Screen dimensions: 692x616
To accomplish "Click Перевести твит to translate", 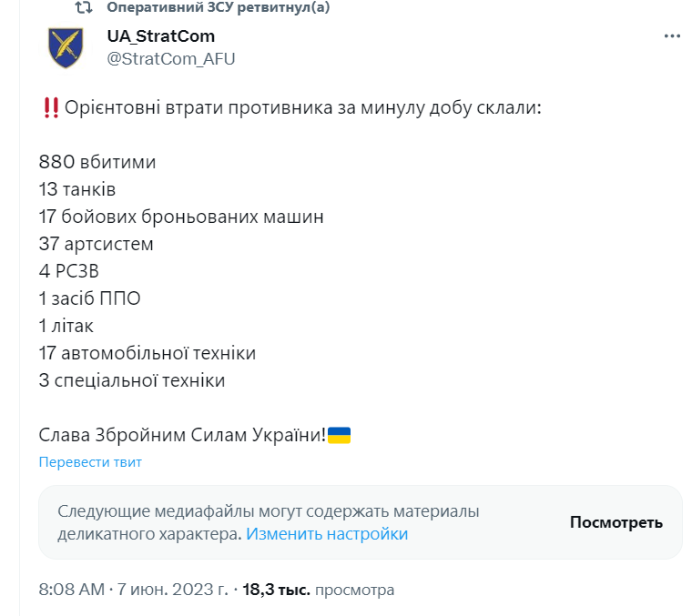I will coord(90,461).
